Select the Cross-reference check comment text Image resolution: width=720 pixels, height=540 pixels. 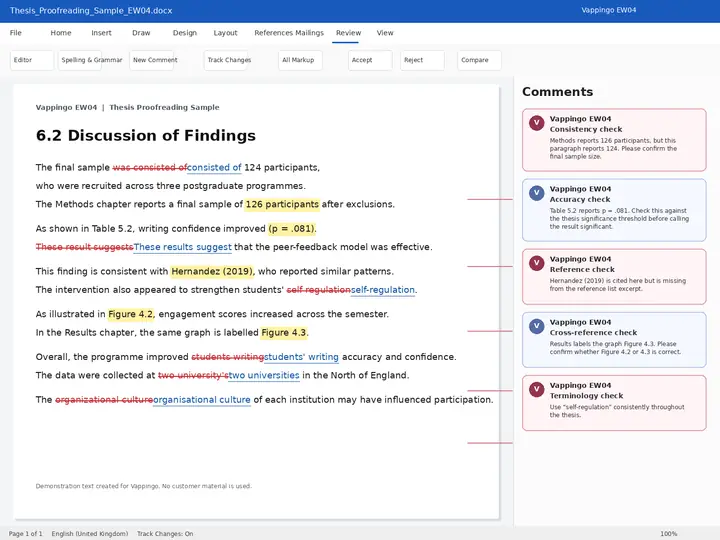tap(615, 348)
